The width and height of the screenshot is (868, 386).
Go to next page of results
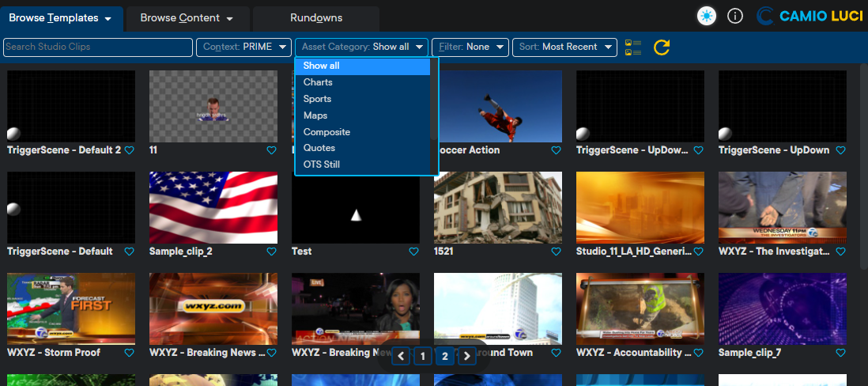(x=467, y=356)
